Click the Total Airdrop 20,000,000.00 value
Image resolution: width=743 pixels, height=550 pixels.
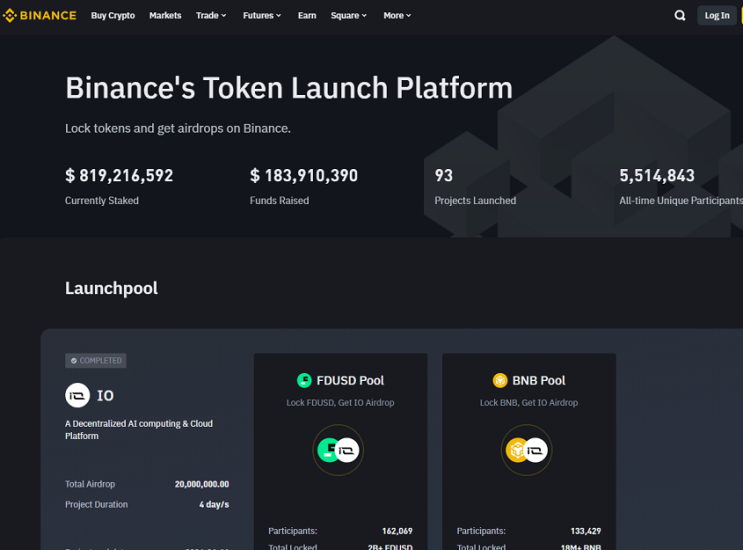click(202, 484)
